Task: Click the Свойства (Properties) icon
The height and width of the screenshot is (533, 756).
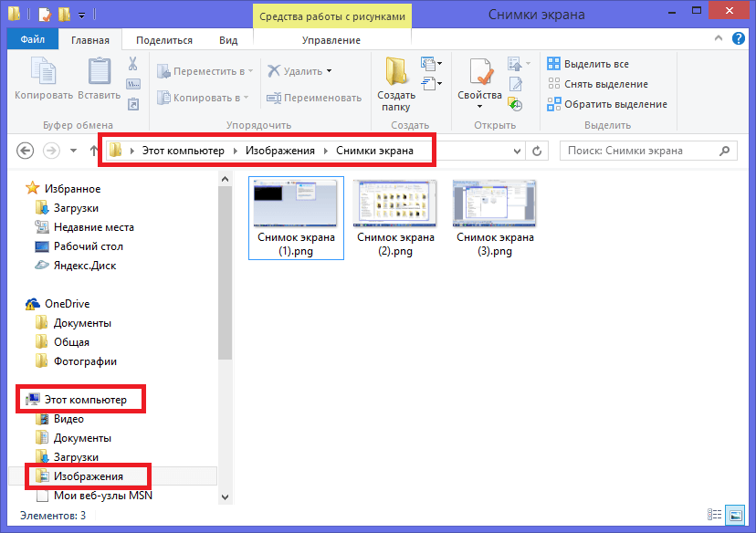Action: (479, 73)
